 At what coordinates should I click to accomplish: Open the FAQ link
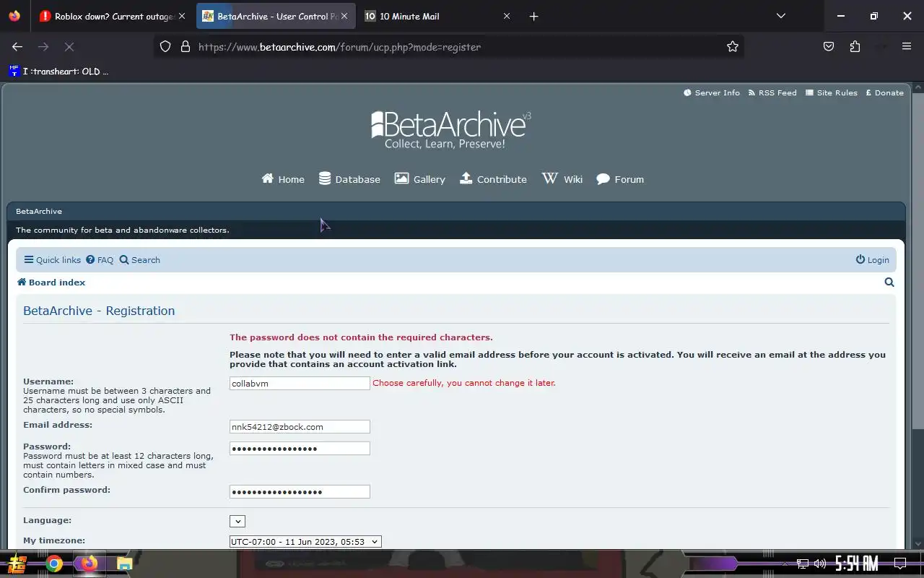coord(100,260)
